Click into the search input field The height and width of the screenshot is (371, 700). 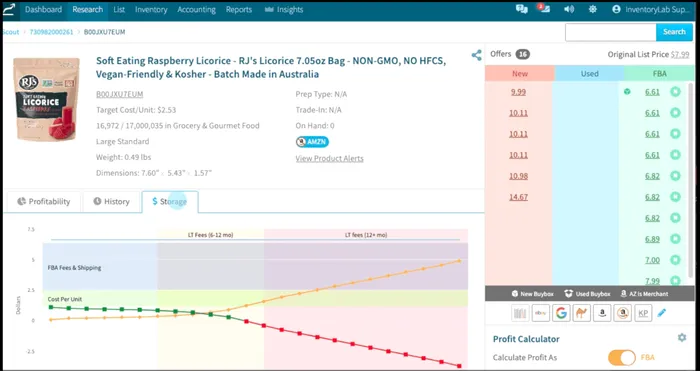pyautogui.click(x=610, y=32)
